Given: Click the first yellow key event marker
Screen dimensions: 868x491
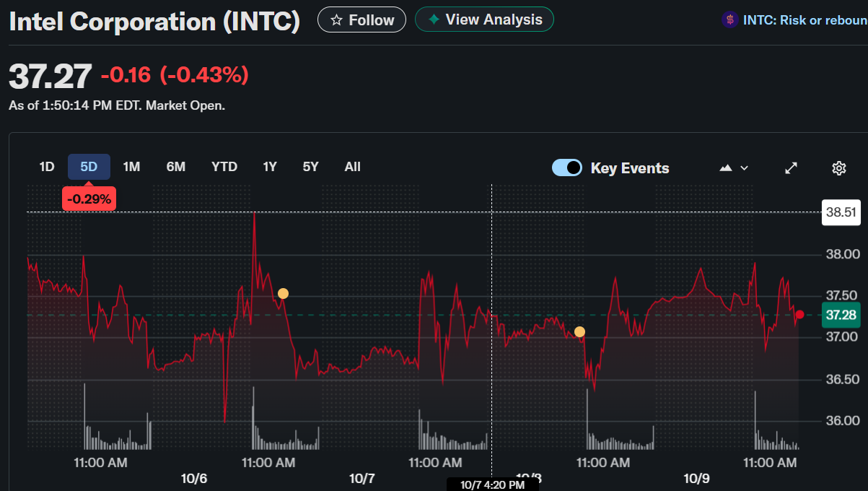Looking at the screenshot, I should (x=283, y=293).
